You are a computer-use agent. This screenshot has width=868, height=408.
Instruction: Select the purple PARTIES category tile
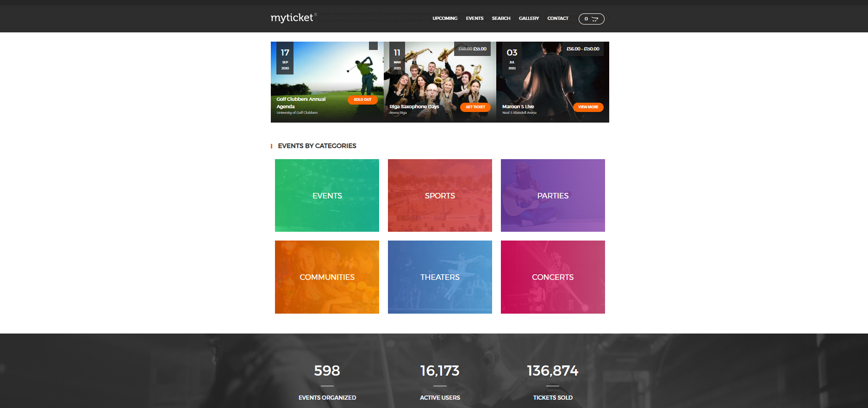click(x=553, y=196)
